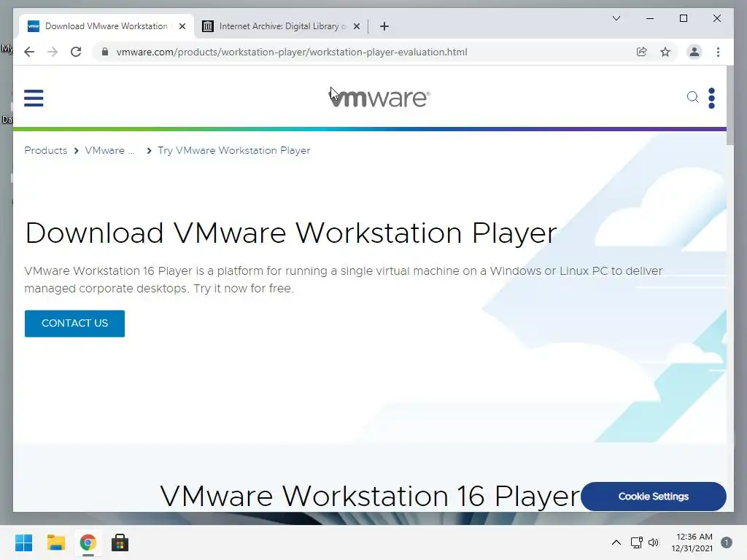Go back to the previous page
The height and width of the screenshot is (560, 747).
click(x=29, y=52)
